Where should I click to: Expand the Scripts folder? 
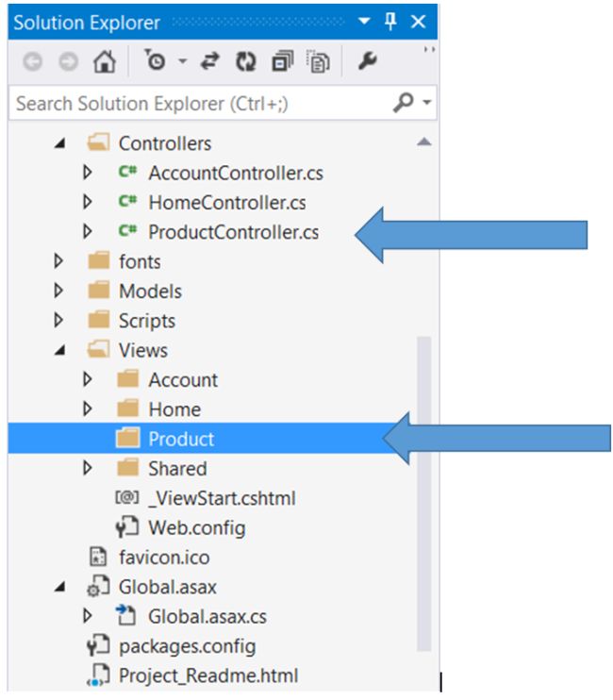pos(58,320)
